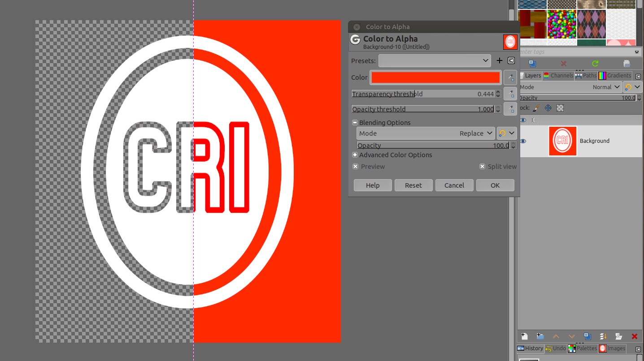Open the presets menu arrow button

[x=511, y=60]
